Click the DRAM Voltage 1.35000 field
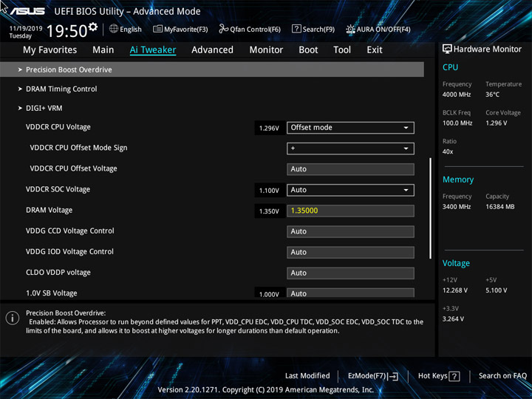 tap(350, 211)
